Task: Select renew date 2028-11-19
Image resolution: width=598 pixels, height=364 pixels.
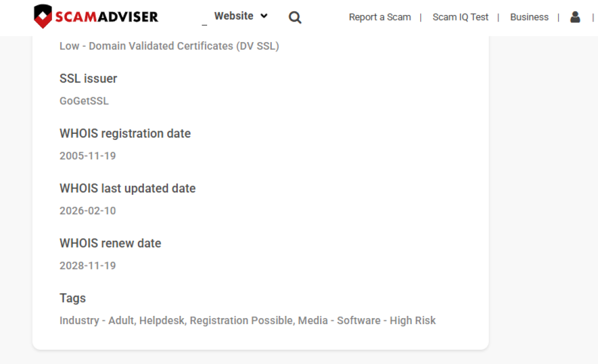Action: [87, 266]
